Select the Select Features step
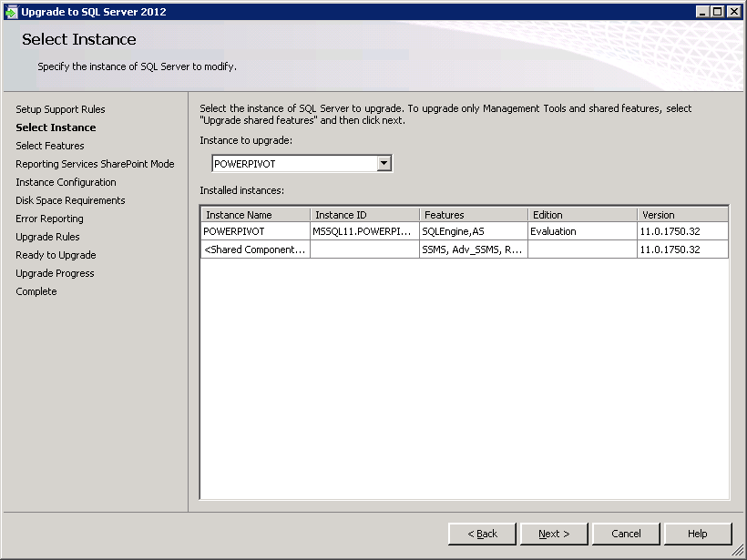Image resolution: width=747 pixels, height=560 pixels. [x=50, y=146]
